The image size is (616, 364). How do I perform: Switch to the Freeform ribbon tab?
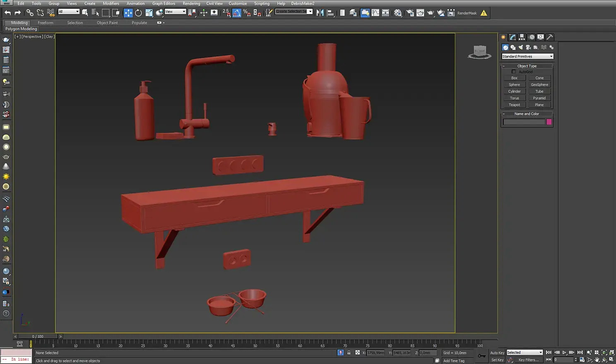[x=45, y=23]
